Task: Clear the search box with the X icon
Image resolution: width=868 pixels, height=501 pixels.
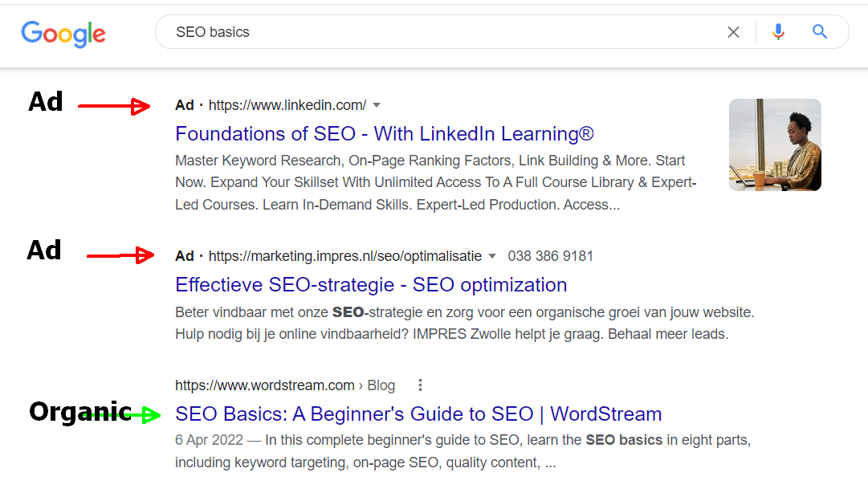Action: pyautogui.click(x=733, y=32)
